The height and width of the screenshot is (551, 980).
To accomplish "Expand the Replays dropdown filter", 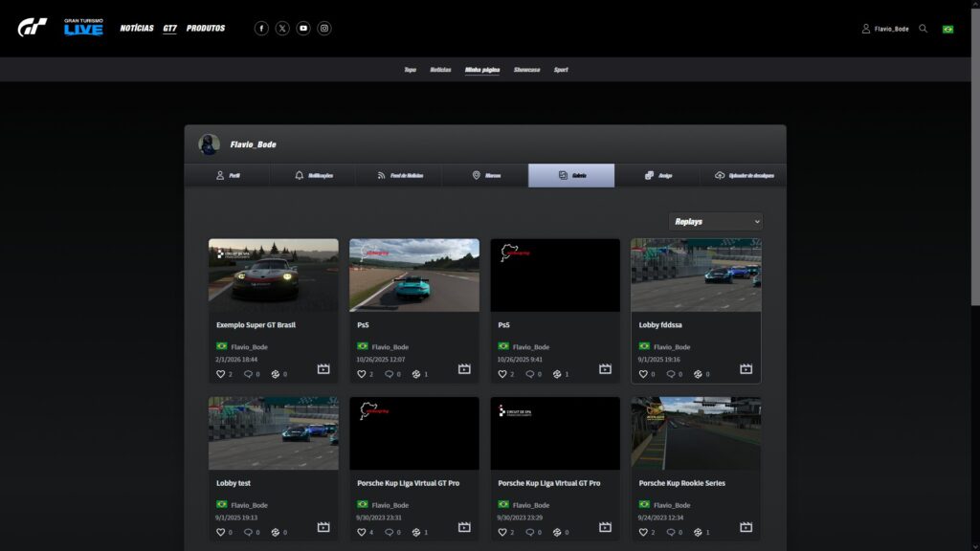I will tap(716, 221).
